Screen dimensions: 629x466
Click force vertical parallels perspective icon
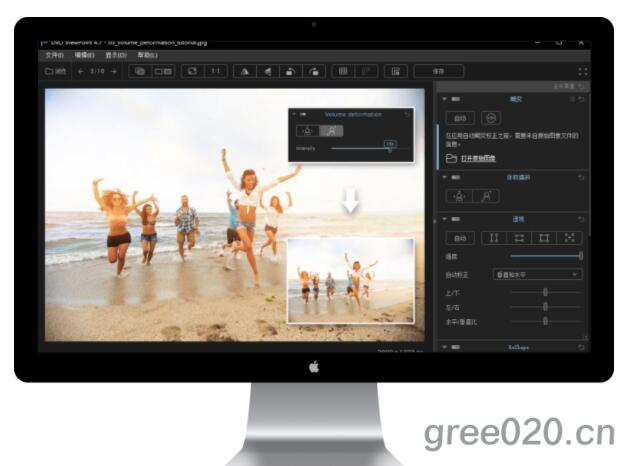click(x=492, y=238)
